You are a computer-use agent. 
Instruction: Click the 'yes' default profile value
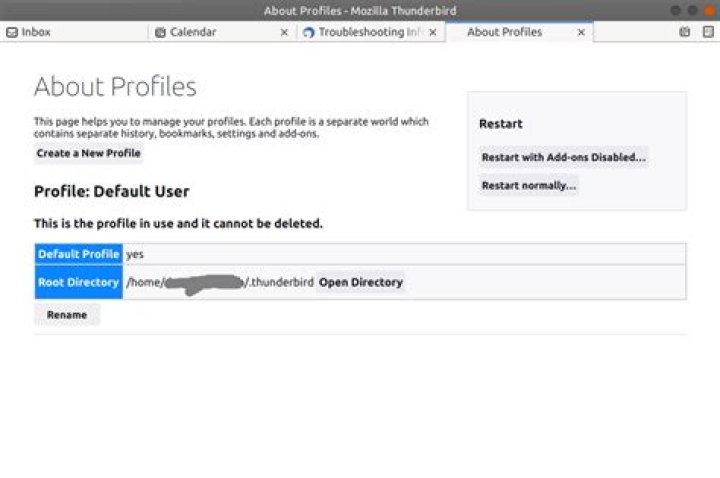click(x=135, y=254)
